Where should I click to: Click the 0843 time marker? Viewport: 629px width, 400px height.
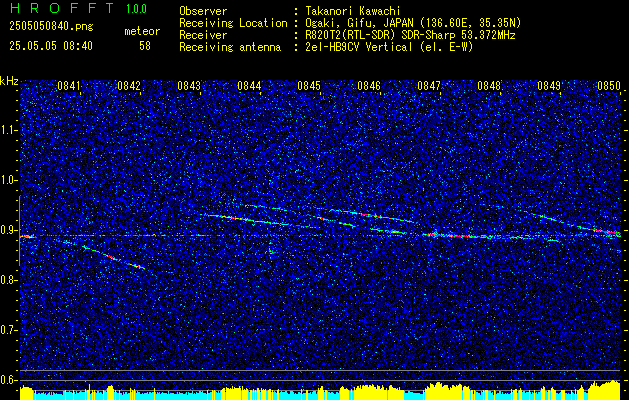click(189, 86)
